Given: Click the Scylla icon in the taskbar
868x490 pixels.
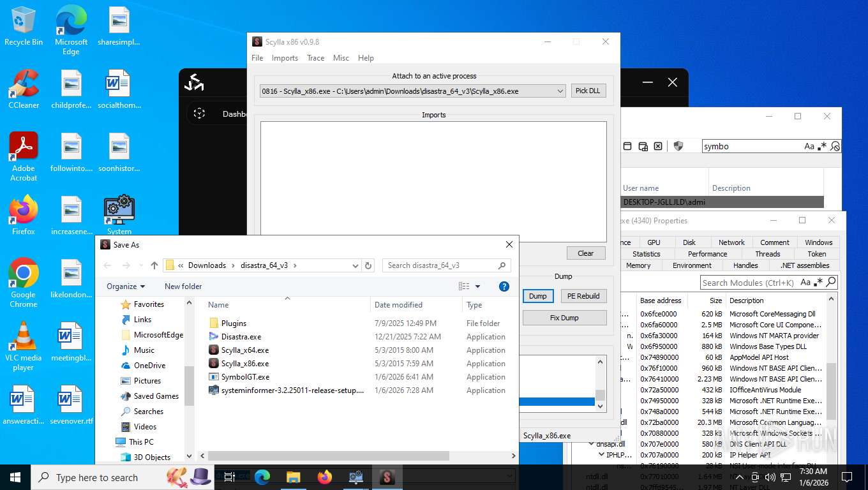Looking at the screenshot, I should point(387,477).
